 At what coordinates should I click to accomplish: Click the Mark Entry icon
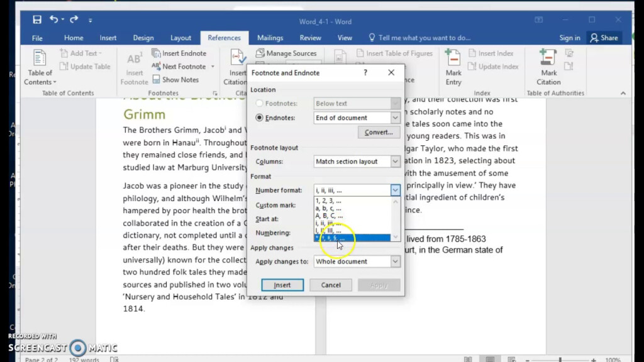tap(453, 68)
